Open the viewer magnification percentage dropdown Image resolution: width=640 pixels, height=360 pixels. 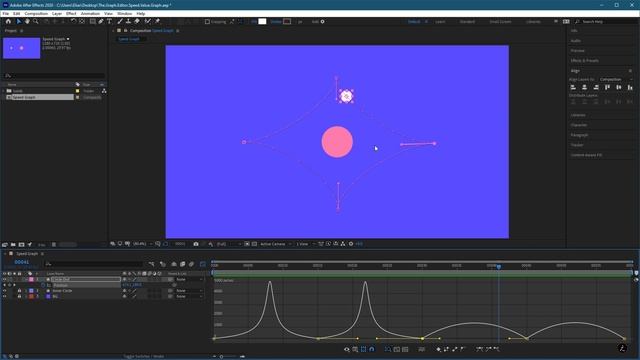tap(142, 244)
